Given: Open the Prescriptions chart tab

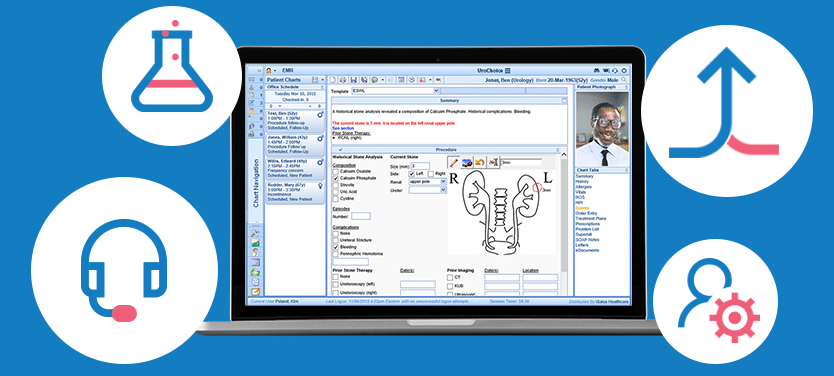Looking at the screenshot, I should click(588, 224).
